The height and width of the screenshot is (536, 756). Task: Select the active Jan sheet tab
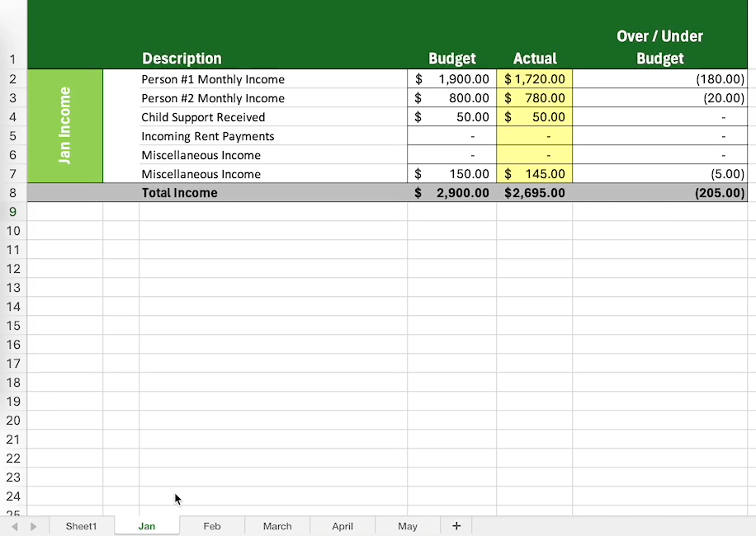click(146, 525)
